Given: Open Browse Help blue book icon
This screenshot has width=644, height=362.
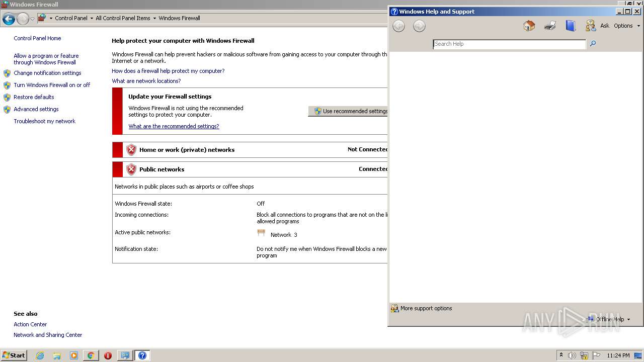Looking at the screenshot, I should pyautogui.click(x=571, y=26).
